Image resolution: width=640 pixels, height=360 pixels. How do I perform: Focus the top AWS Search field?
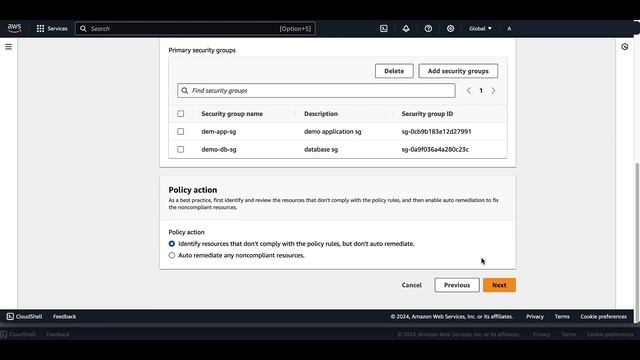coord(195,29)
